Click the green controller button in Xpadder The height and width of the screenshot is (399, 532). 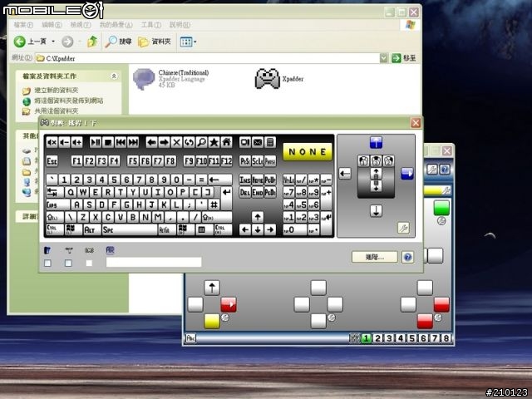[x=441, y=208]
